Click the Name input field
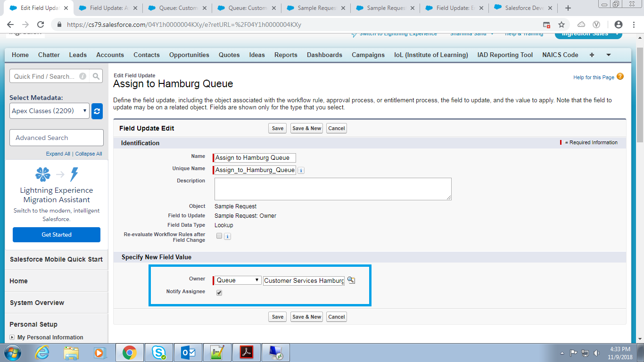 [255, 158]
